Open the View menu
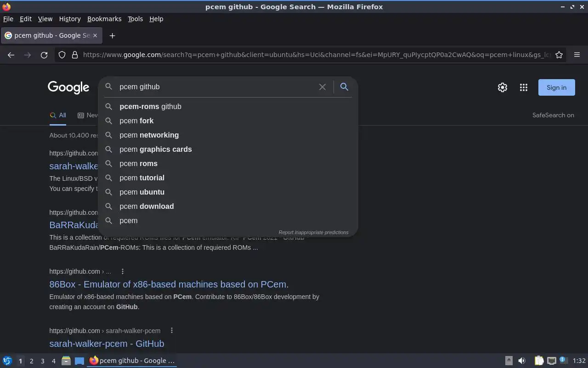This screenshot has width=588, height=368. pos(45,19)
